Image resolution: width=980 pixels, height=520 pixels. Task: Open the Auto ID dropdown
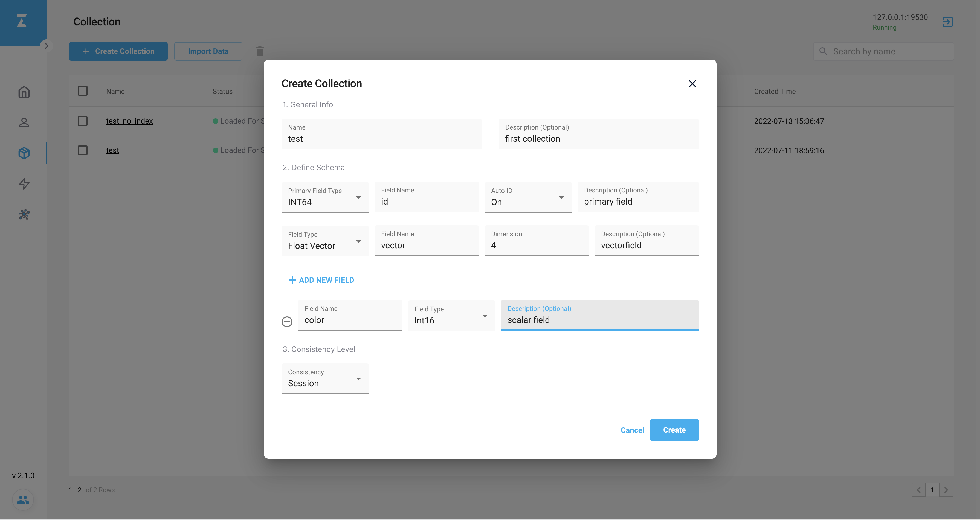pos(528,197)
